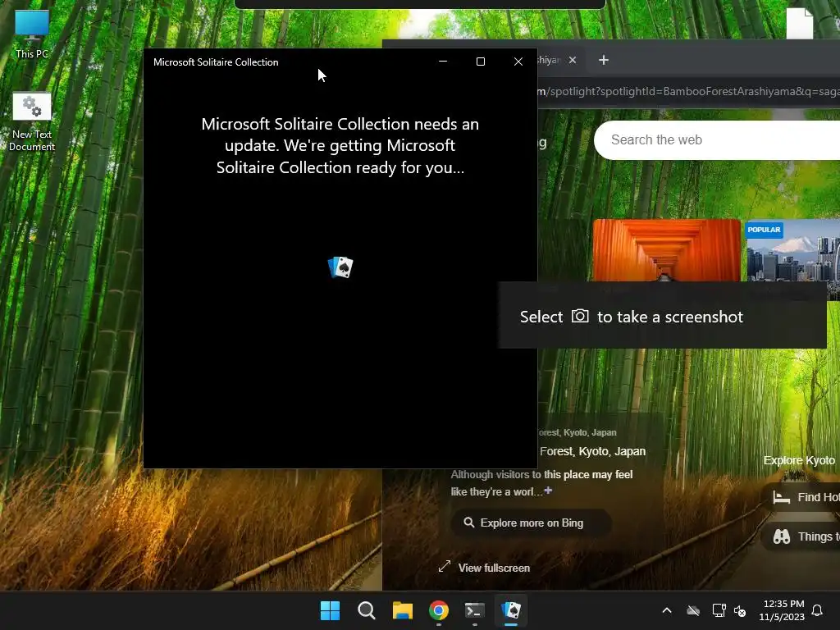The image size is (840, 630).
Task: Open the network display tray icon
Action: pyautogui.click(x=719, y=610)
